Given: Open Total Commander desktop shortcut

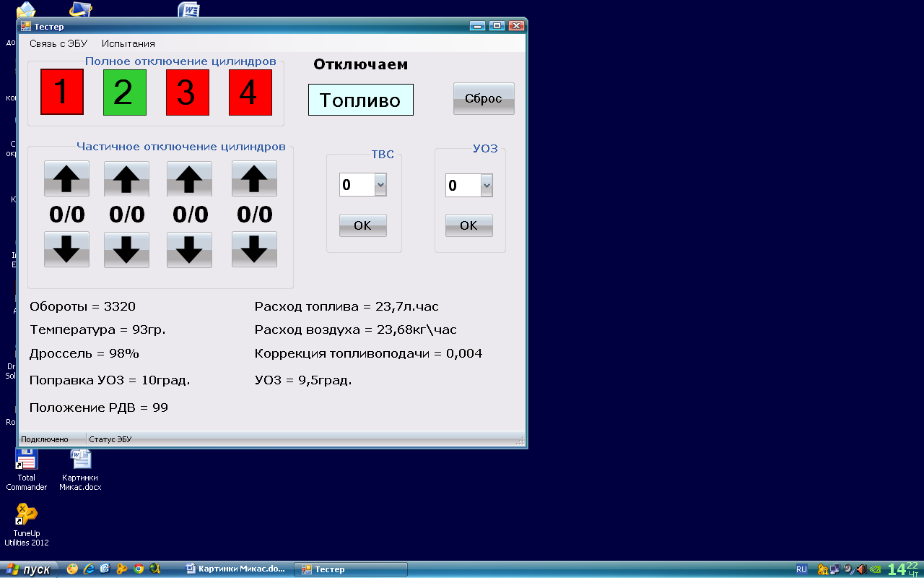Looking at the screenshot, I should 27,470.
